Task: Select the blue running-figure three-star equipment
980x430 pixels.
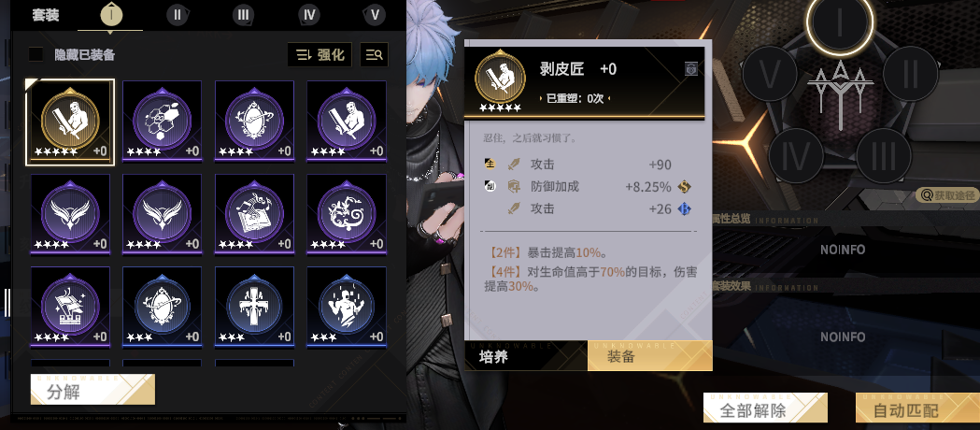Action: point(347,307)
